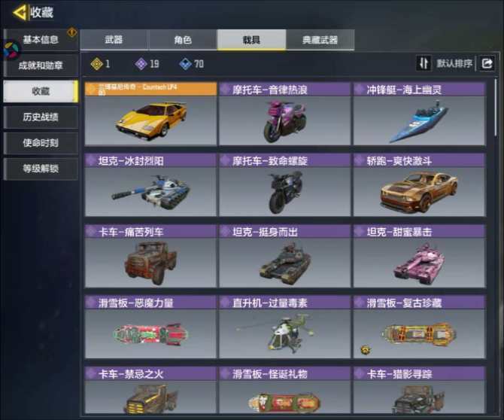
Task: Click the 等级解锁 sidebar button
Action: (41, 168)
